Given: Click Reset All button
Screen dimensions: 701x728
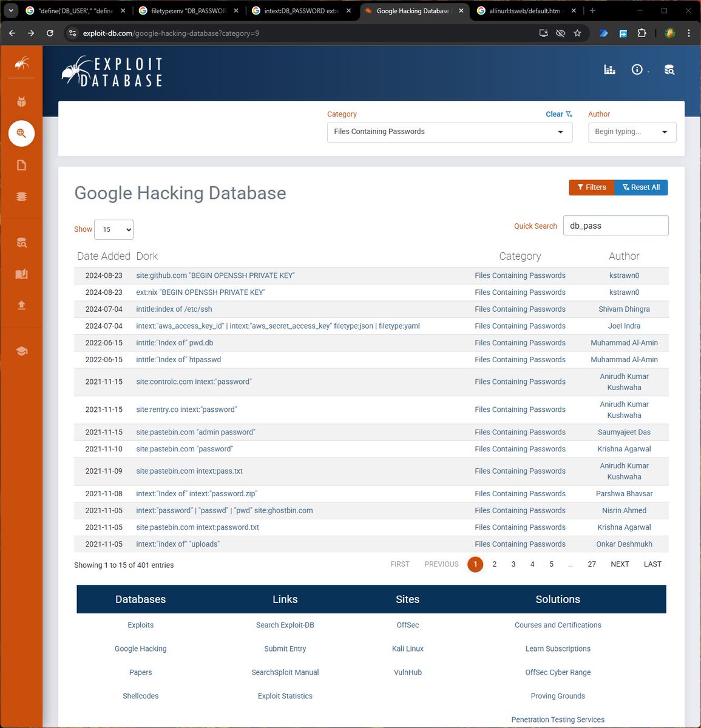Looking at the screenshot, I should tap(641, 187).
